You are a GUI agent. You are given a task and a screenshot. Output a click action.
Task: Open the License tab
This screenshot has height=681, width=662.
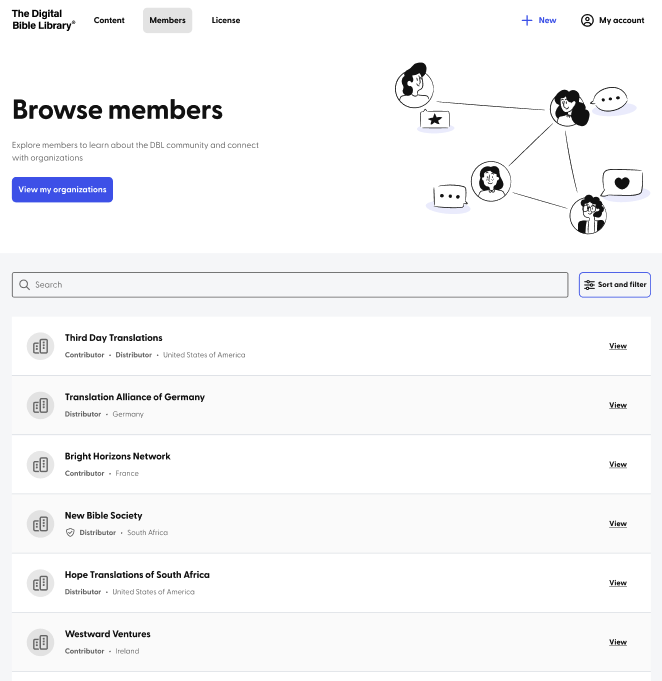point(225,20)
